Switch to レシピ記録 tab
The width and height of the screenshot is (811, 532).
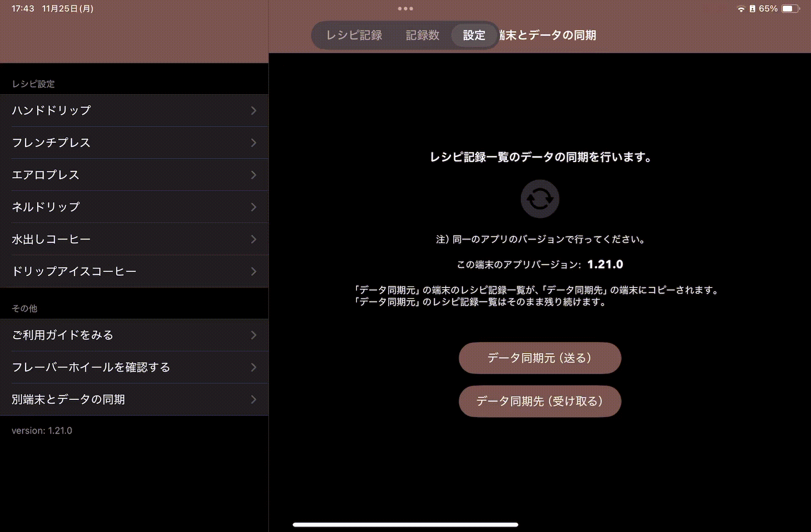click(354, 35)
